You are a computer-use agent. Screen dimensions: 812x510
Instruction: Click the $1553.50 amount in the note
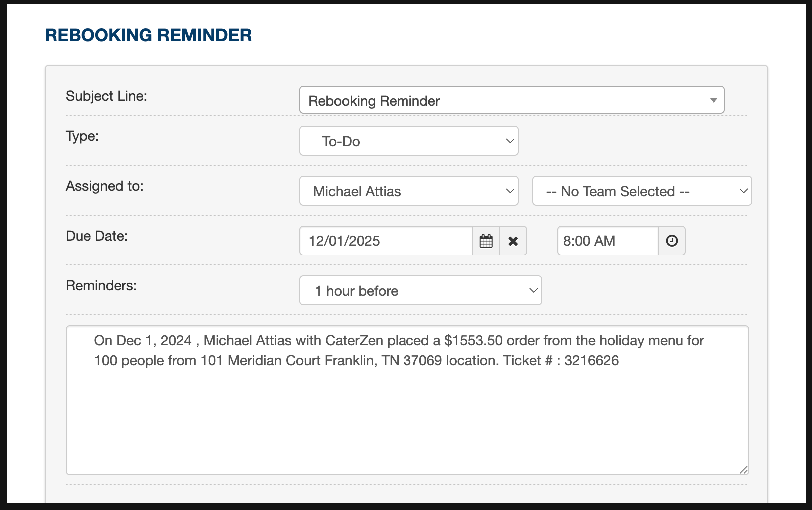(473, 341)
